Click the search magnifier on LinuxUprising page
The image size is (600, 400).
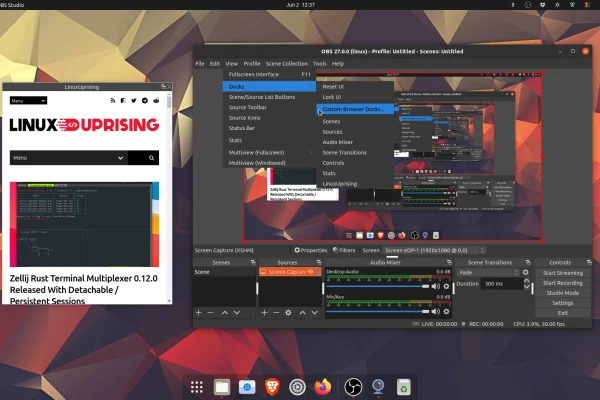pos(152,158)
